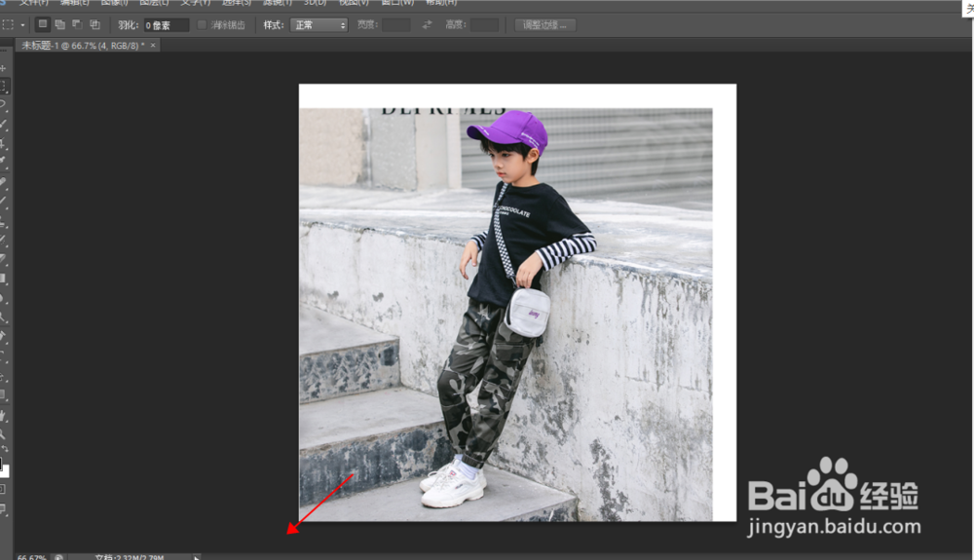Click the background color swatch

pos(5,471)
